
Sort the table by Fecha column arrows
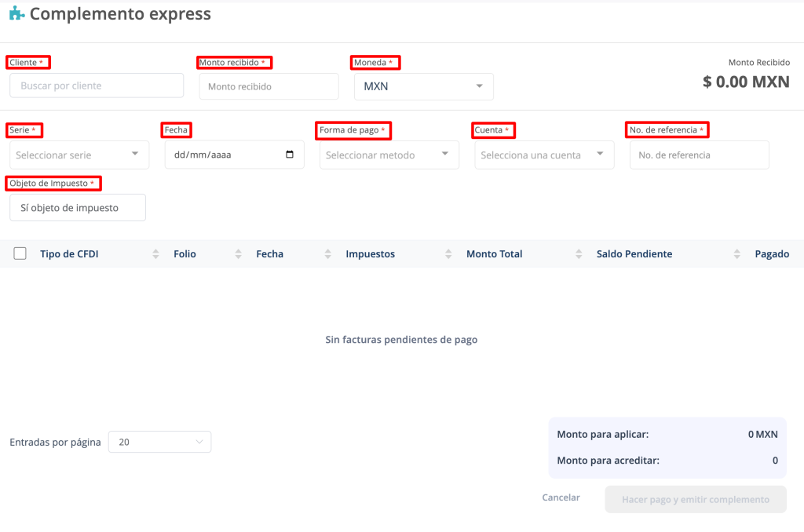327,253
